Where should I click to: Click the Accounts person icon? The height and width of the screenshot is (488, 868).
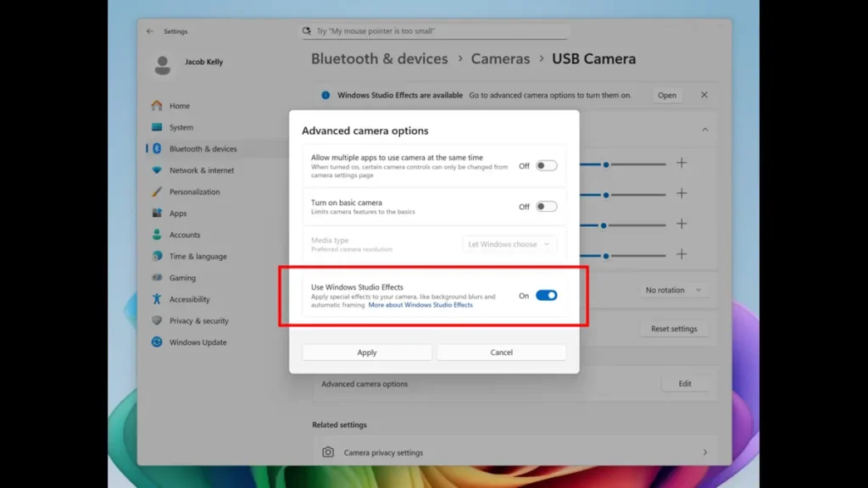(x=157, y=235)
